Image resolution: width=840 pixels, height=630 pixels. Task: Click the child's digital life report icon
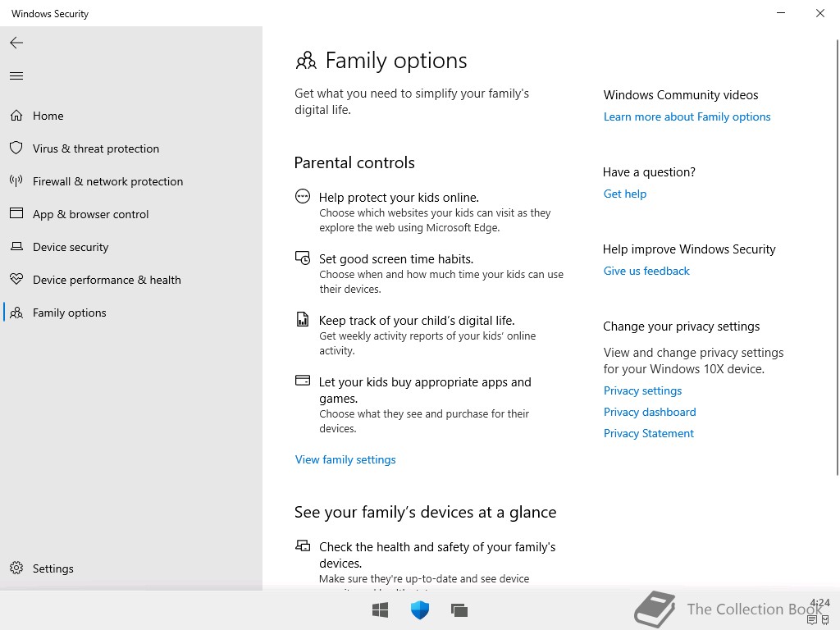click(x=303, y=319)
